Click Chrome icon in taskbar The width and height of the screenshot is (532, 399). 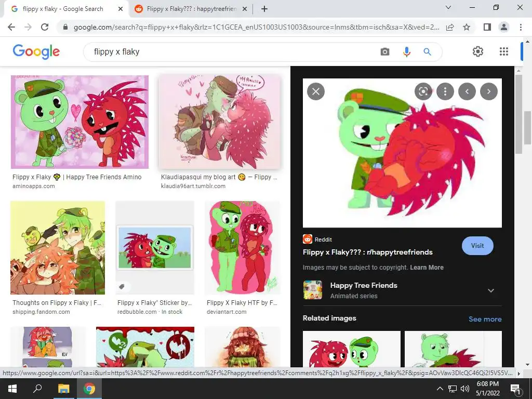[x=89, y=389]
